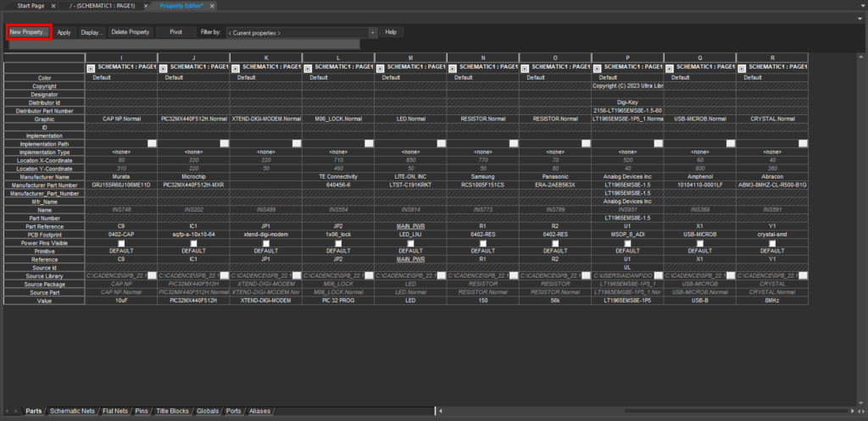868x421 pixels.
Task: Browse Implementation Path for column K
Action: tap(297, 143)
